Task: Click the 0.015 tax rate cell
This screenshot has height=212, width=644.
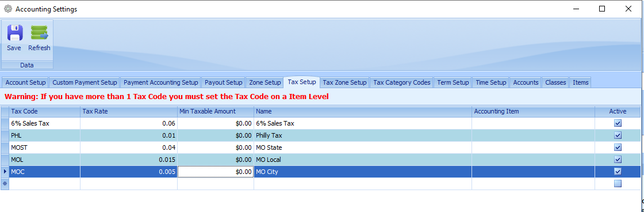Action: (129, 160)
